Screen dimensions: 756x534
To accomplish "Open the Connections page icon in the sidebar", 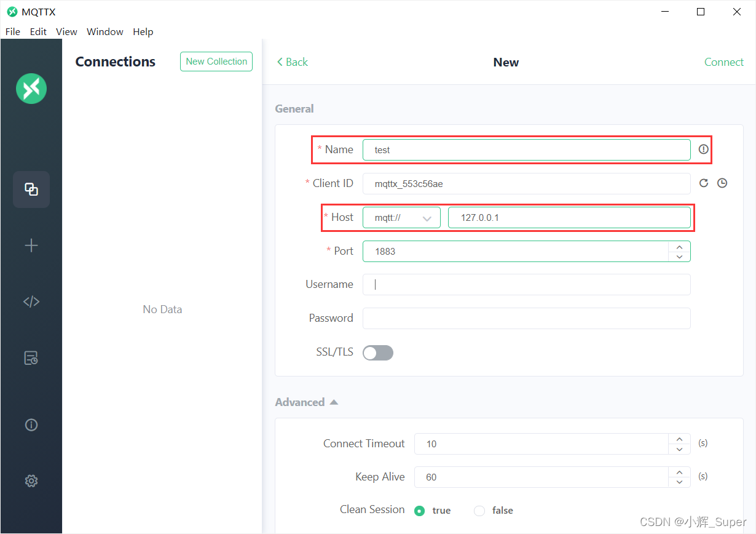I will click(31, 189).
